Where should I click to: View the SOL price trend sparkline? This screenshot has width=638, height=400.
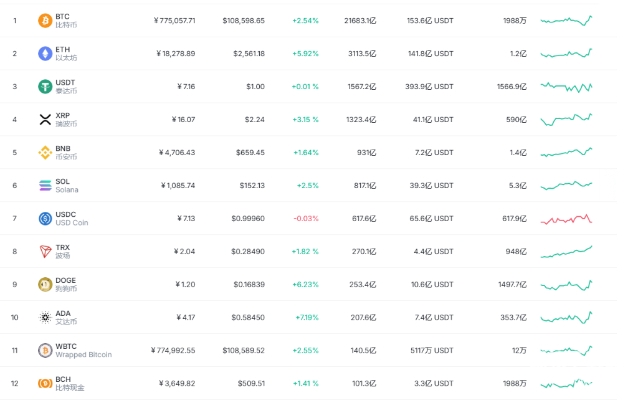tap(566, 185)
